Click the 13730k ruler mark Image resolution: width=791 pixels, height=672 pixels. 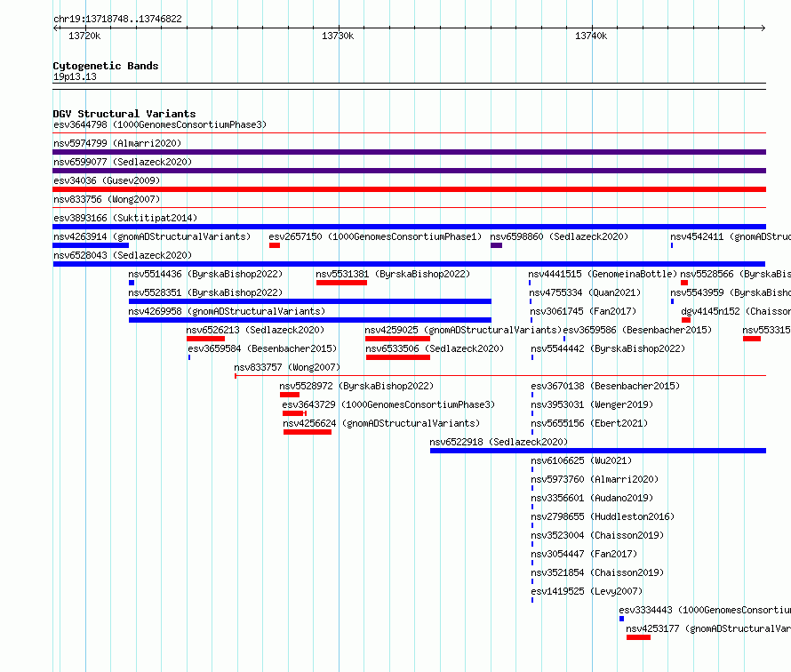pyautogui.click(x=338, y=36)
